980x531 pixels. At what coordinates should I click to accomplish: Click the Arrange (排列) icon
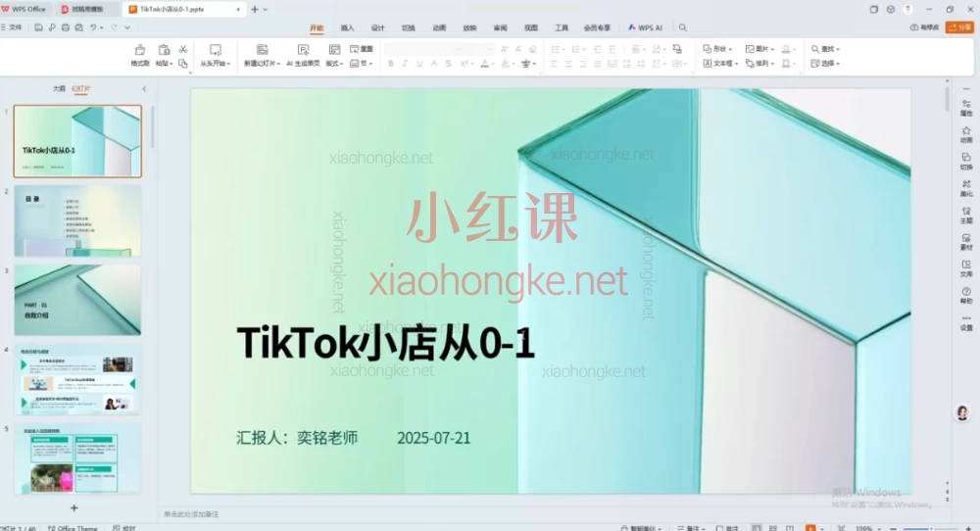tap(750, 63)
